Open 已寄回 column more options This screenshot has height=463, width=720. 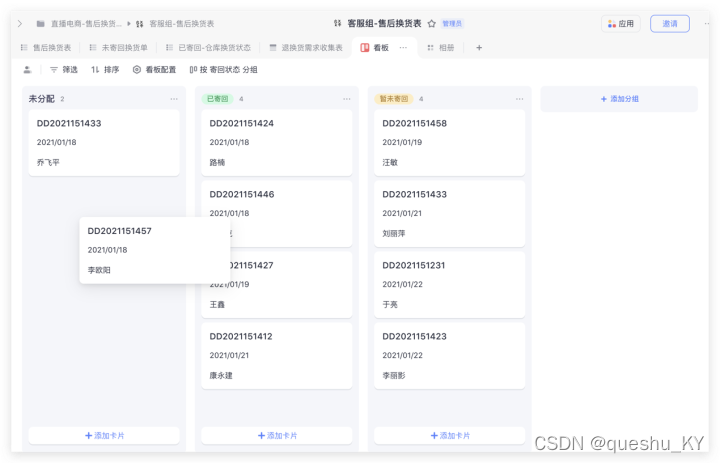[x=347, y=99]
